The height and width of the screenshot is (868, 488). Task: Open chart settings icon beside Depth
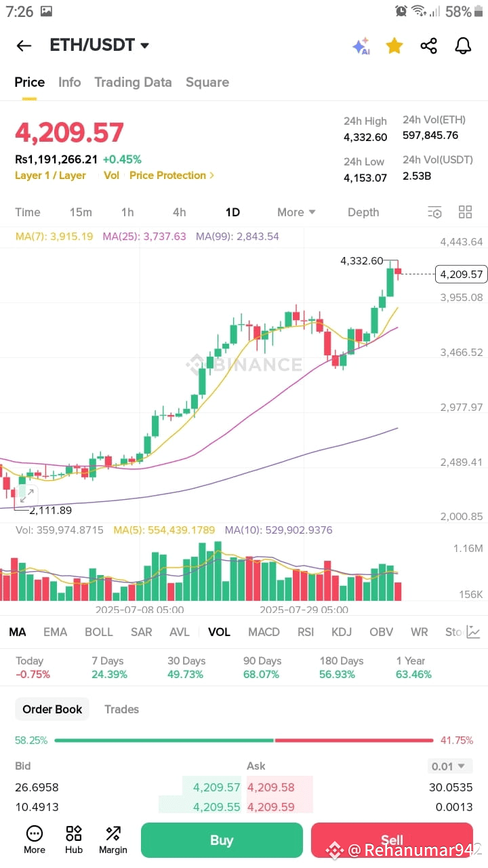(x=434, y=212)
